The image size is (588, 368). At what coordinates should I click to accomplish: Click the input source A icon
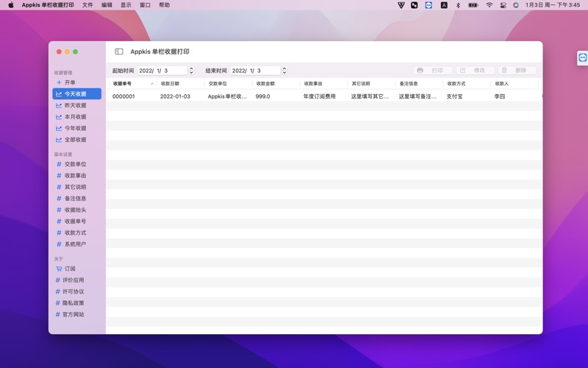point(444,5)
